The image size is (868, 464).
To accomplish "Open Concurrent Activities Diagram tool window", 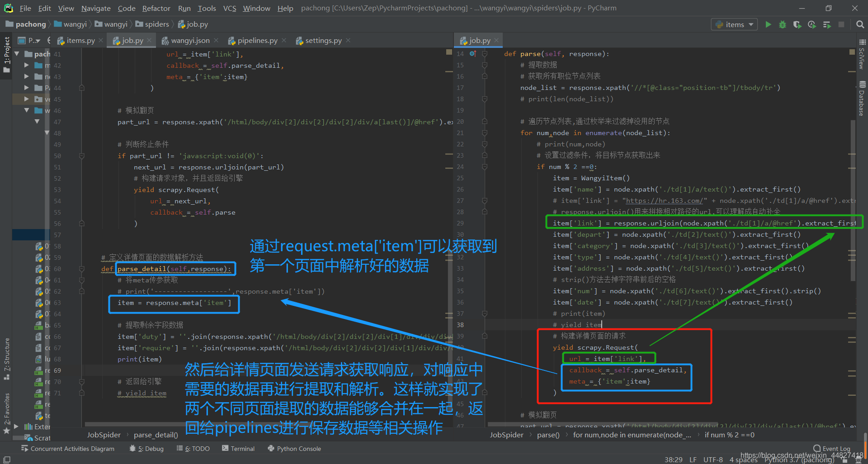I will 68,449.
